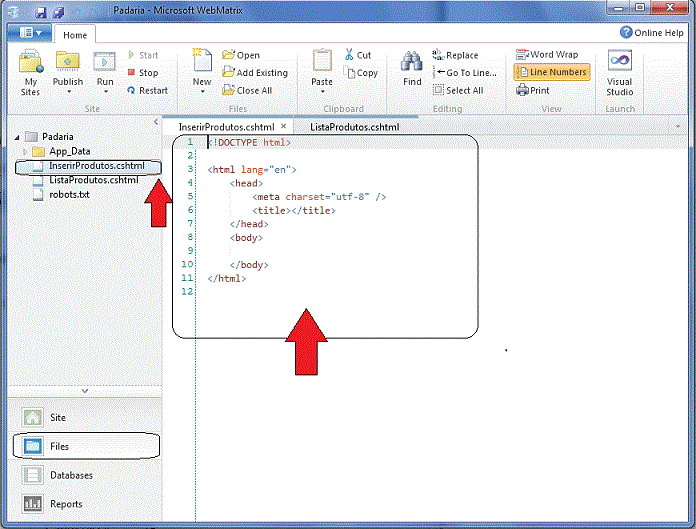Toggle Word Wrap view option
Image resolution: width=696 pixels, height=529 pixels.
click(547, 55)
